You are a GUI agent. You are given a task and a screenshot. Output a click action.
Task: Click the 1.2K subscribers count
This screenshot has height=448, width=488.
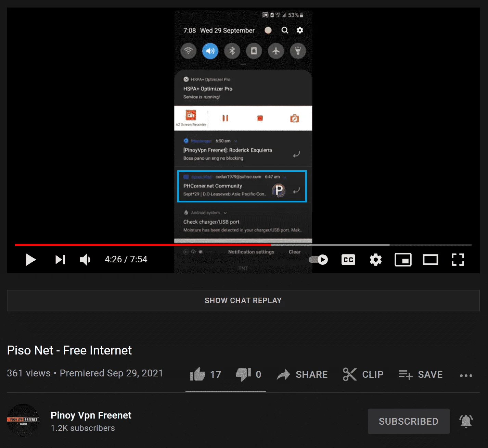[x=83, y=428]
